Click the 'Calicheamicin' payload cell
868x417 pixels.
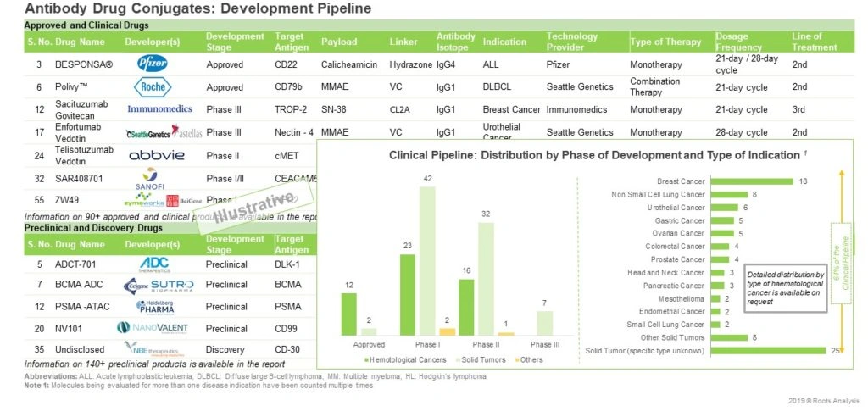click(x=349, y=64)
